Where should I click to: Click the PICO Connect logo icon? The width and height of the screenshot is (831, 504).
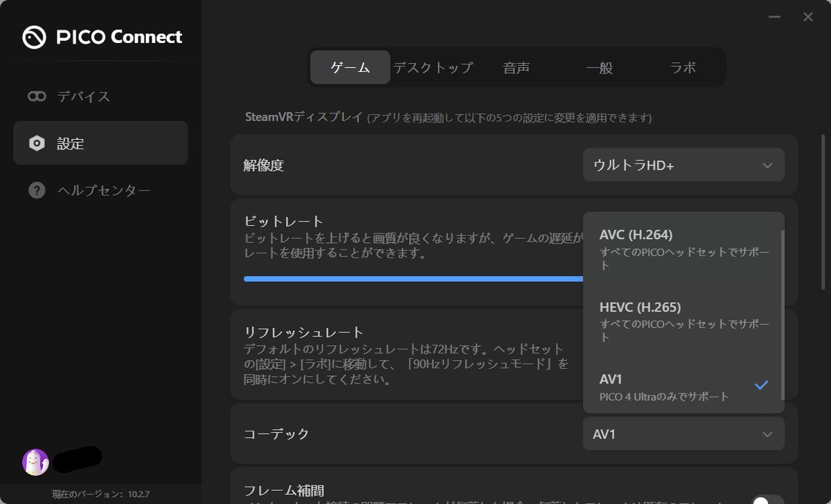point(35,37)
